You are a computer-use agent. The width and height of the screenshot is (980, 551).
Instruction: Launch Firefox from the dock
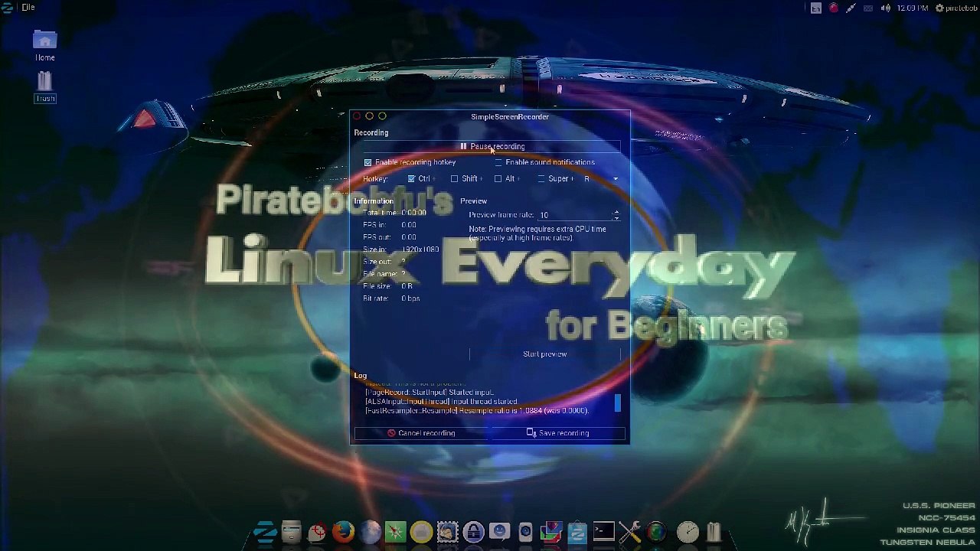click(343, 531)
